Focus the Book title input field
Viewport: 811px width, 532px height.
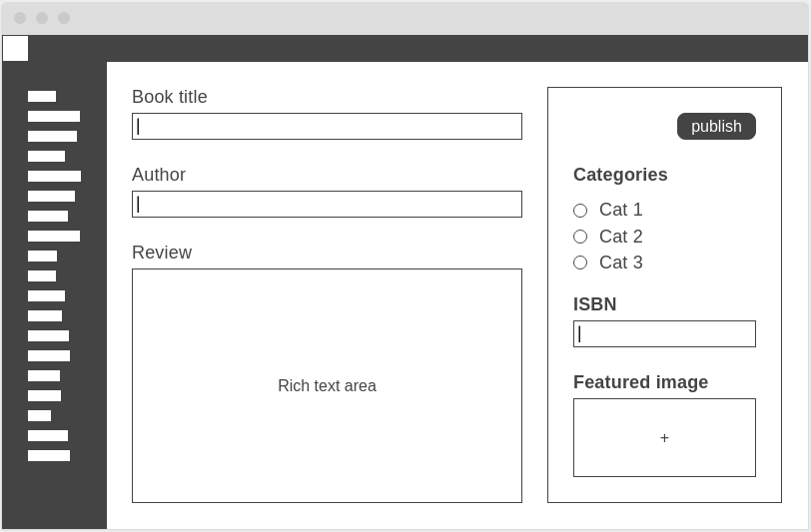pos(327,126)
